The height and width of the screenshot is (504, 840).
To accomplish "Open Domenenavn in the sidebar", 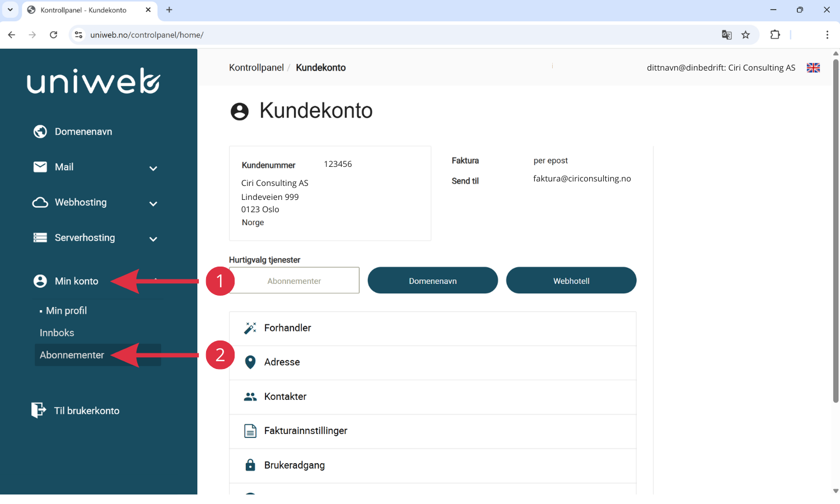I will pos(83,132).
